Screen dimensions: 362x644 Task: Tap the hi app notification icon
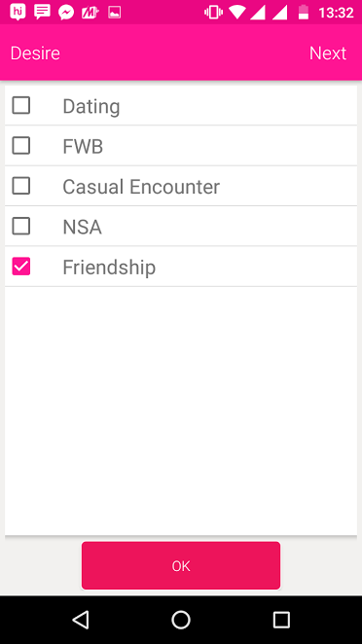tap(18, 12)
